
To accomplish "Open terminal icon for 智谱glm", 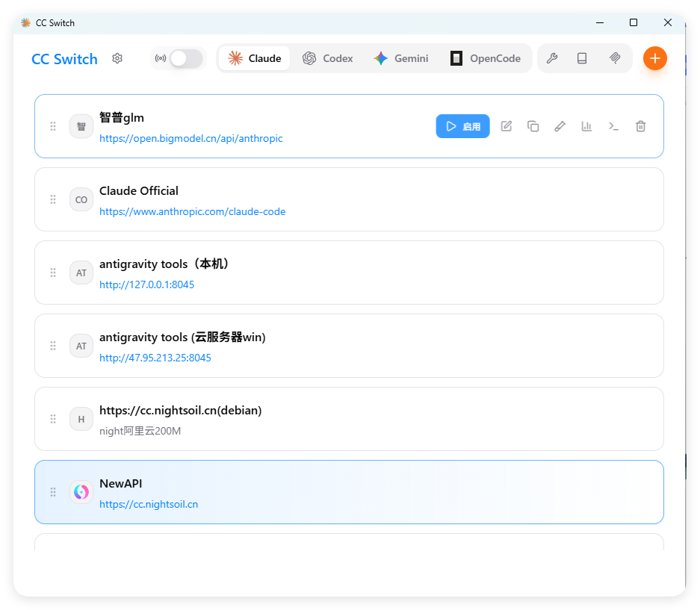I will click(614, 126).
